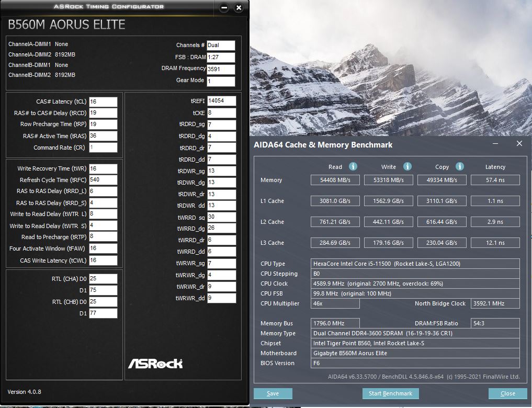Click the Command Rate (CR) field
The width and height of the screenshot is (532, 408).
pyautogui.click(x=103, y=147)
